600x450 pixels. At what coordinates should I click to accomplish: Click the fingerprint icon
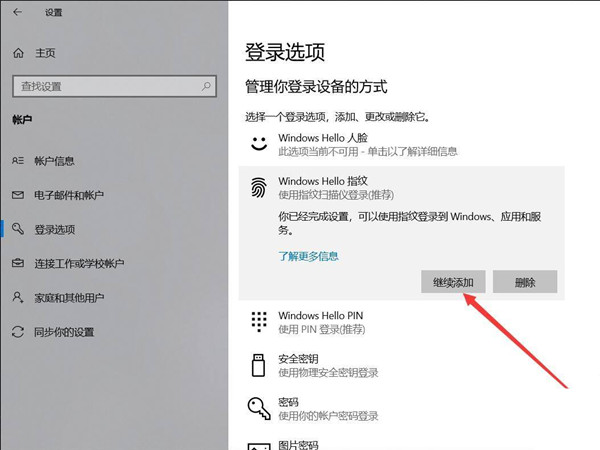coord(259,186)
